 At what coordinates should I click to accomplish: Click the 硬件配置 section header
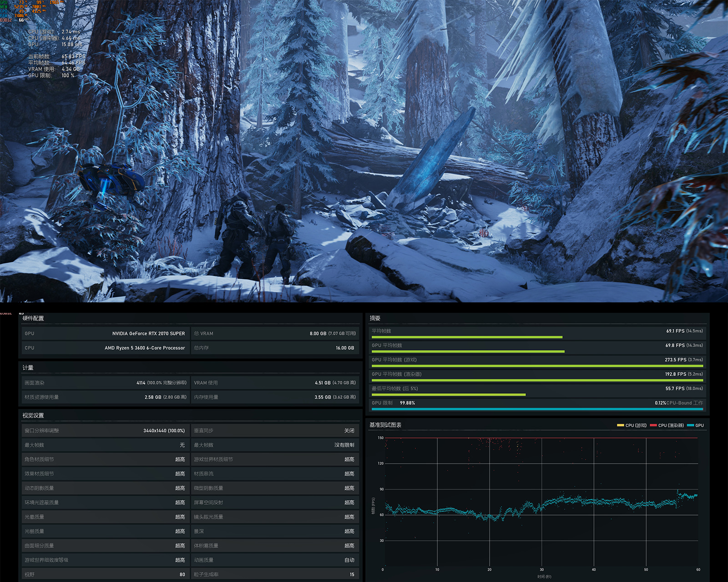coord(33,318)
